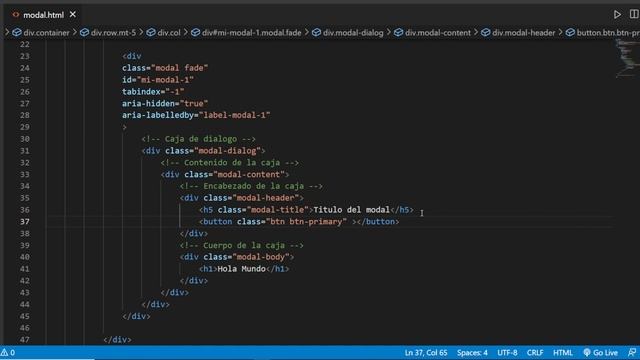The width and height of the screenshot is (640, 360).
Task: Open div.modal-content breadcrumb item
Action: (x=438, y=33)
